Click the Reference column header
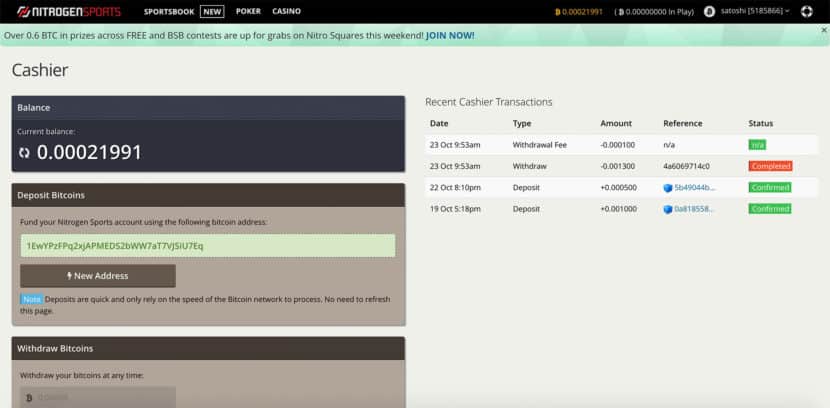830x408 pixels. point(682,123)
